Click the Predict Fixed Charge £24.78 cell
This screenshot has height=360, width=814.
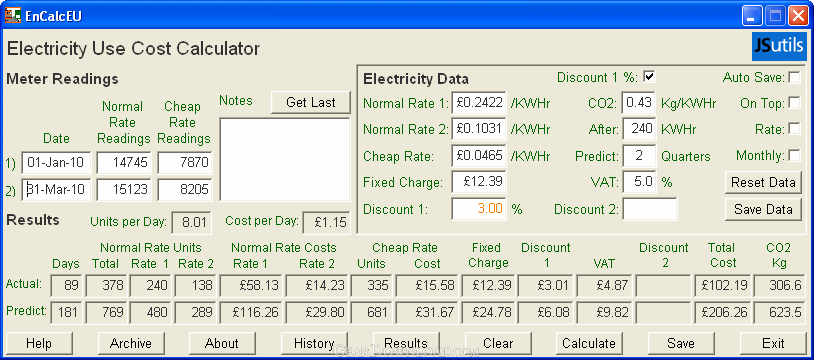[487, 312]
